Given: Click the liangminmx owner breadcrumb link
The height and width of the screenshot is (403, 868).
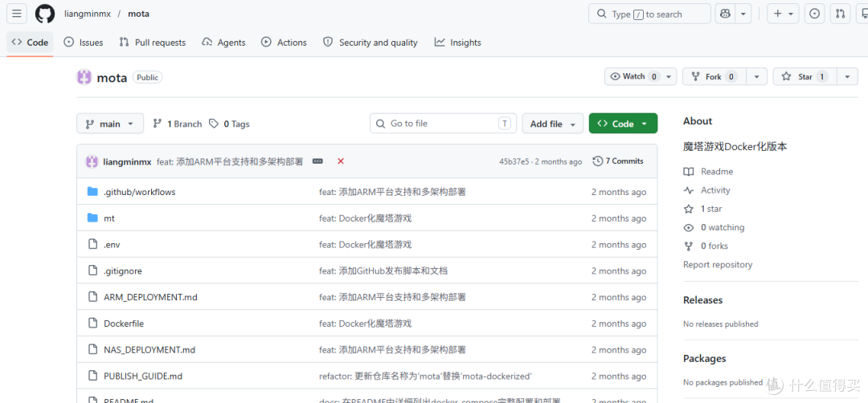Looking at the screenshot, I should point(88,14).
